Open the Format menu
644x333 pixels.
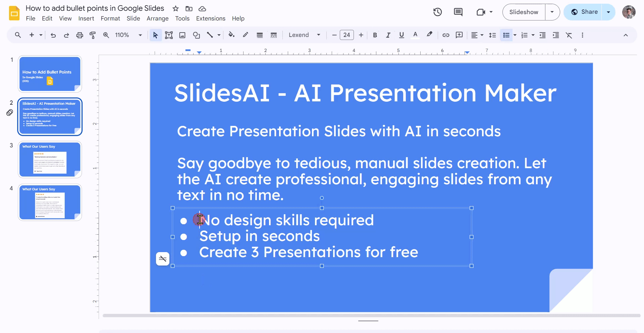tap(110, 18)
